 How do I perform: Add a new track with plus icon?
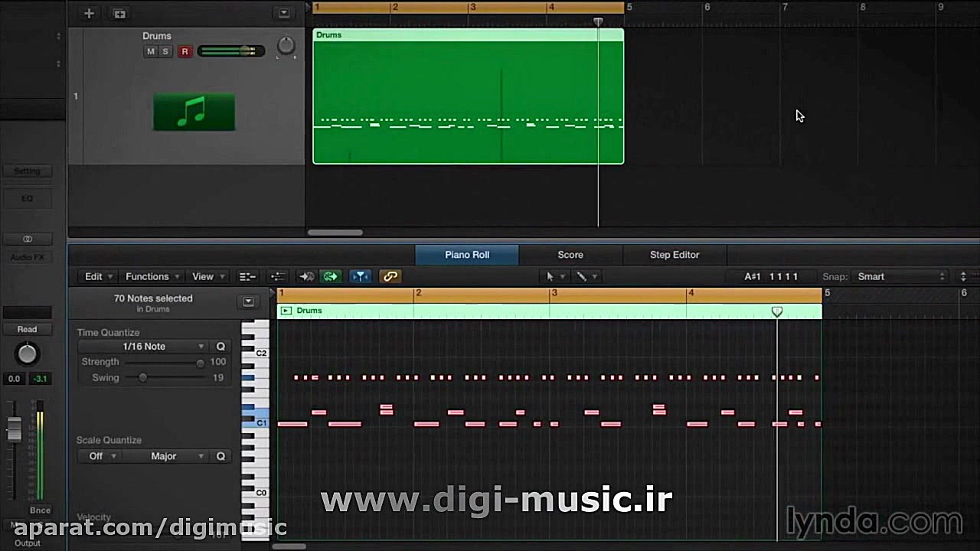(89, 13)
